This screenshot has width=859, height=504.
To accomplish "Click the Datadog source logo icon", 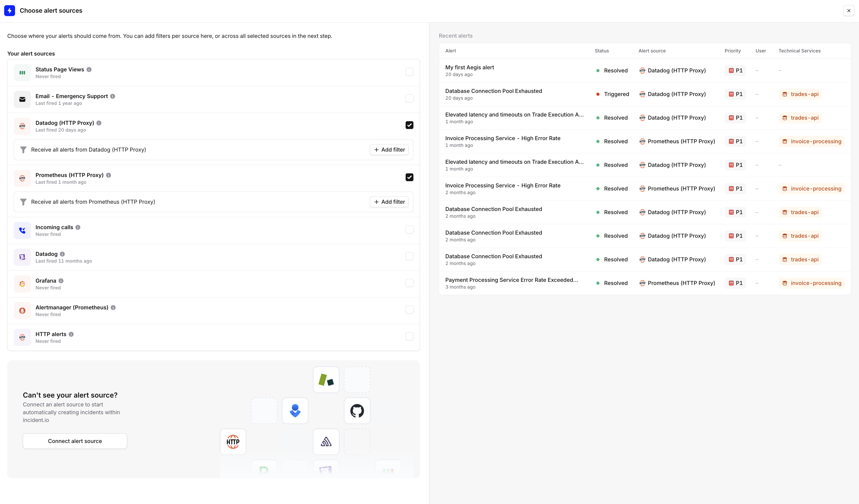I will (22, 257).
